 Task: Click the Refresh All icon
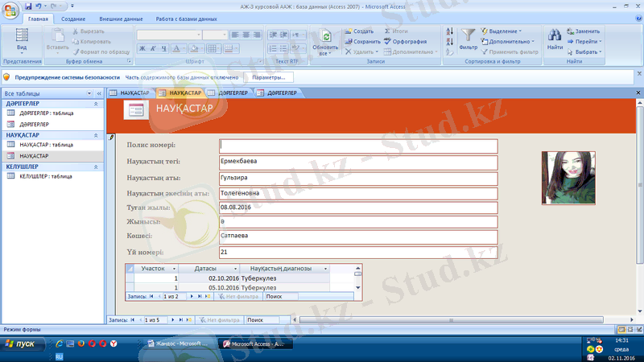coord(326,39)
